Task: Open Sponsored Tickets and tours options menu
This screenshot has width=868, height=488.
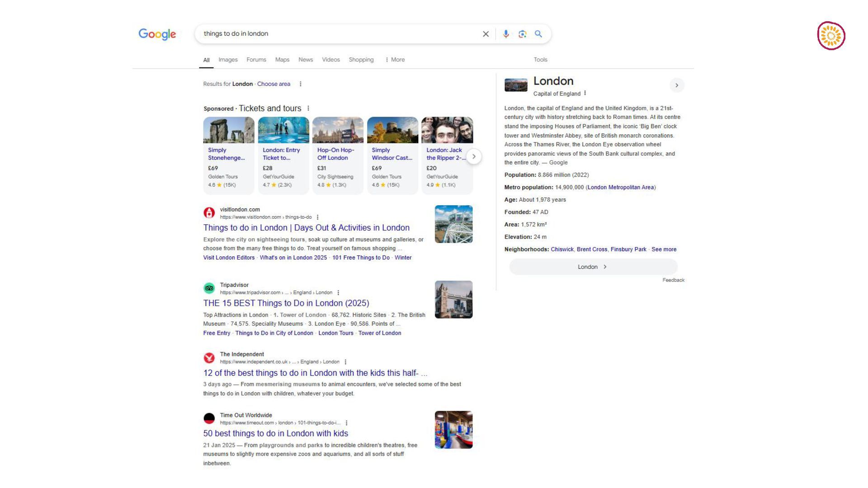Action: (x=308, y=108)
